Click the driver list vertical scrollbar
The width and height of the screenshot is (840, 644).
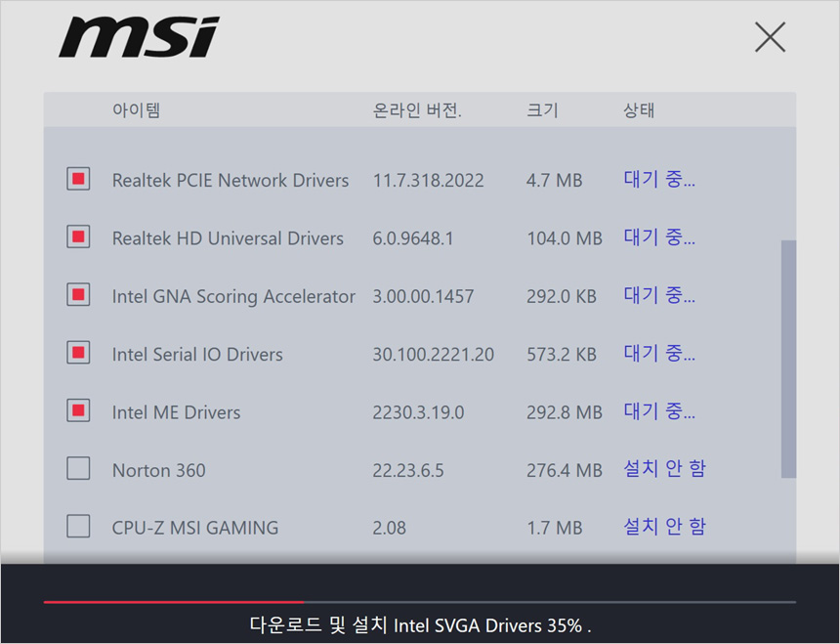click(x=788, y=359)
